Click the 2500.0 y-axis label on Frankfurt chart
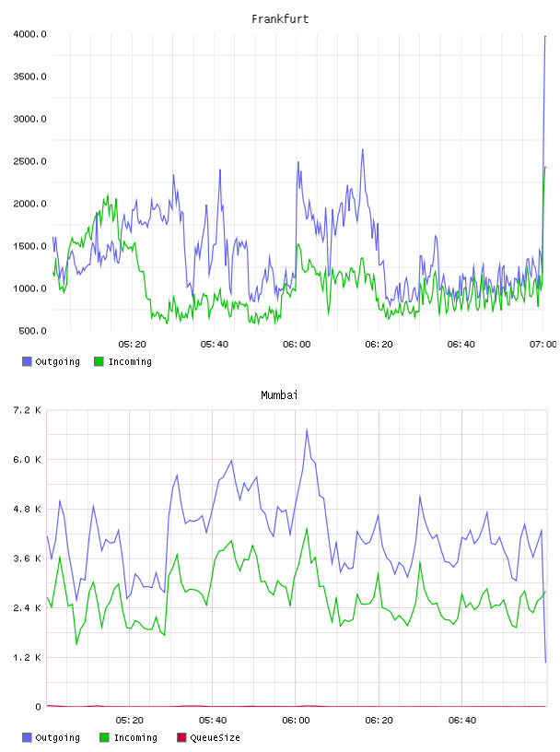The image size is (560, 752). (29, 161)
